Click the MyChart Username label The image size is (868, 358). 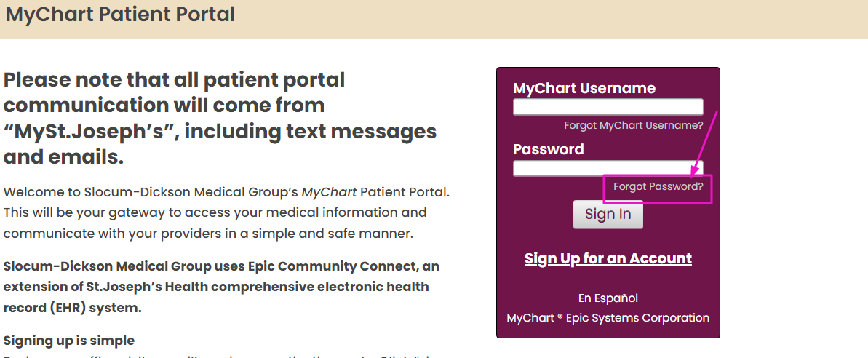click(584, 88)
